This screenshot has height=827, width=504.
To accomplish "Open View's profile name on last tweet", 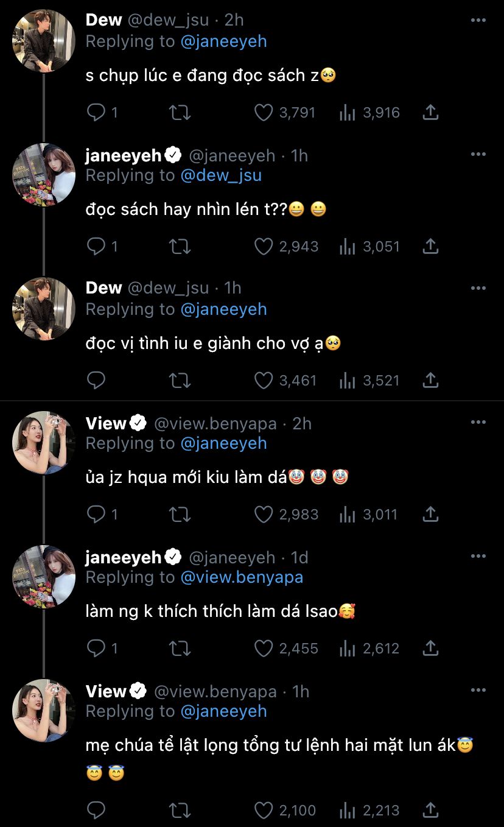I will coord(106,691).
